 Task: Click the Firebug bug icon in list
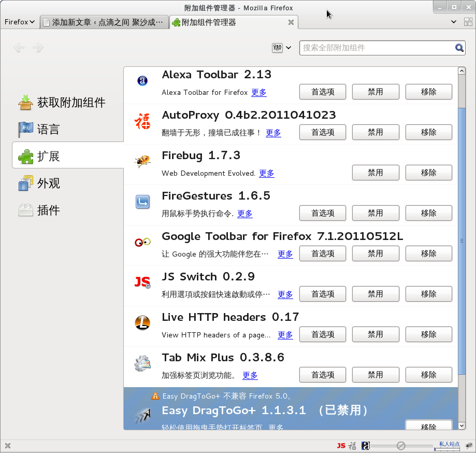point(142,161)
